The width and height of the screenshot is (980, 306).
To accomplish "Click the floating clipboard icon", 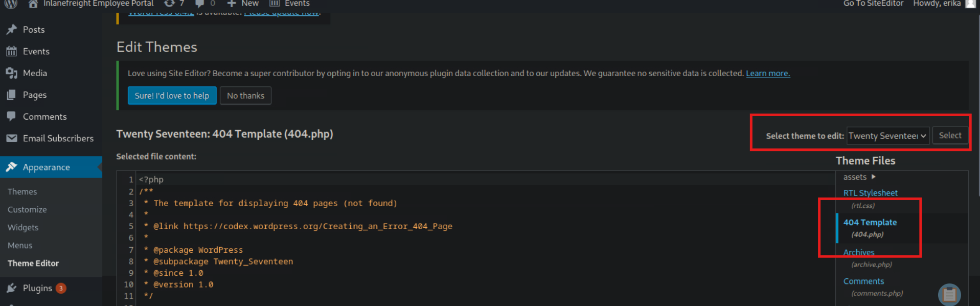I will [x=949, y=294].
